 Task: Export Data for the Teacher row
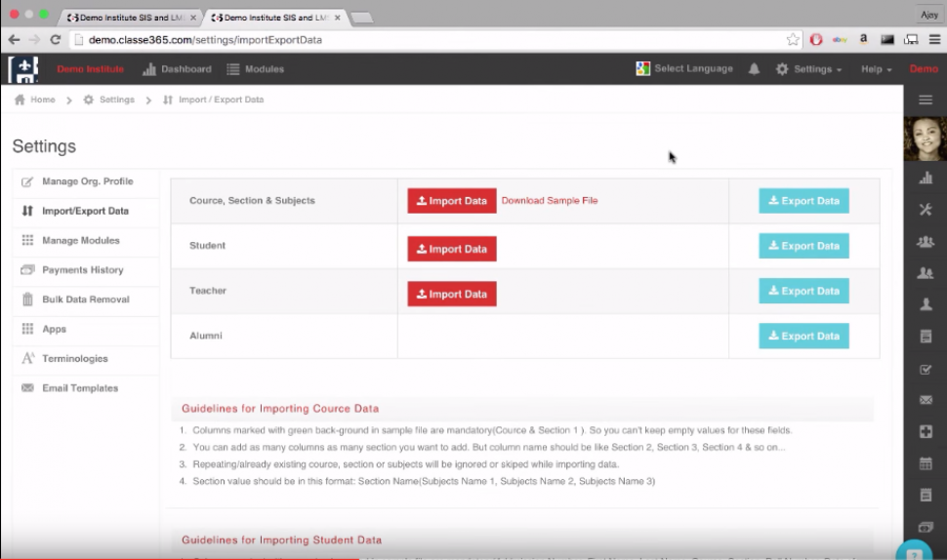pos(803,291)
